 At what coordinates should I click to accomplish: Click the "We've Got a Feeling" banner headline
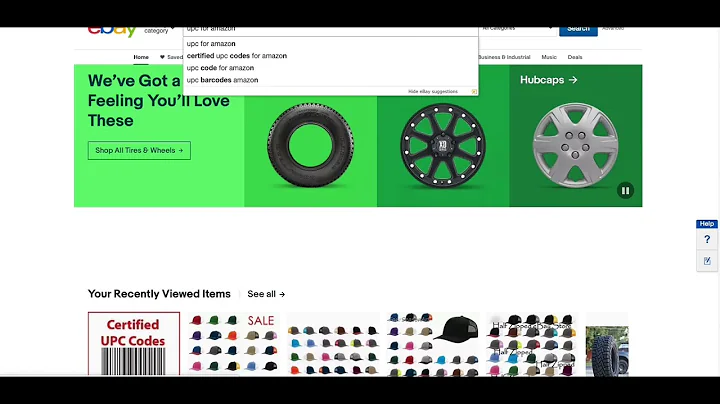tap(158, 101)
